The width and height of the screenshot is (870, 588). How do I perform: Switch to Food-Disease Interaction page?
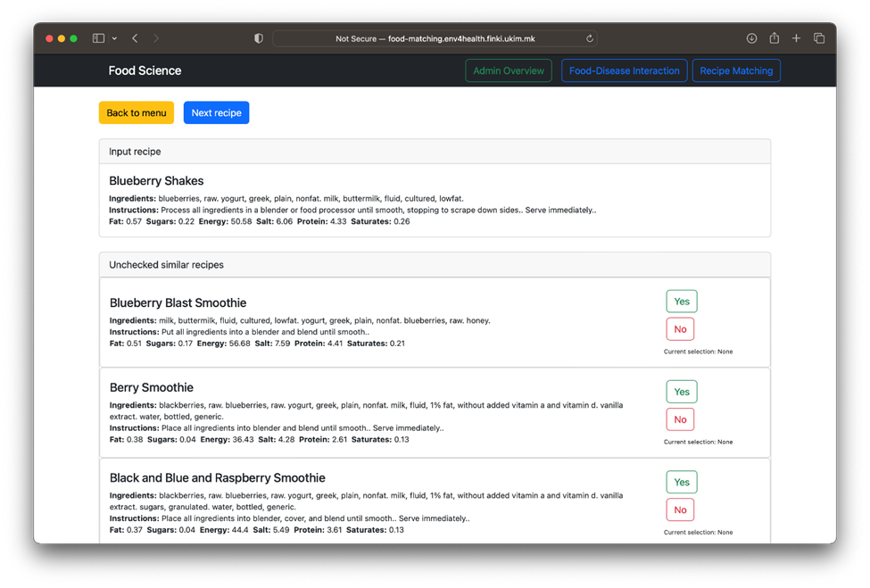pos(624,70)
